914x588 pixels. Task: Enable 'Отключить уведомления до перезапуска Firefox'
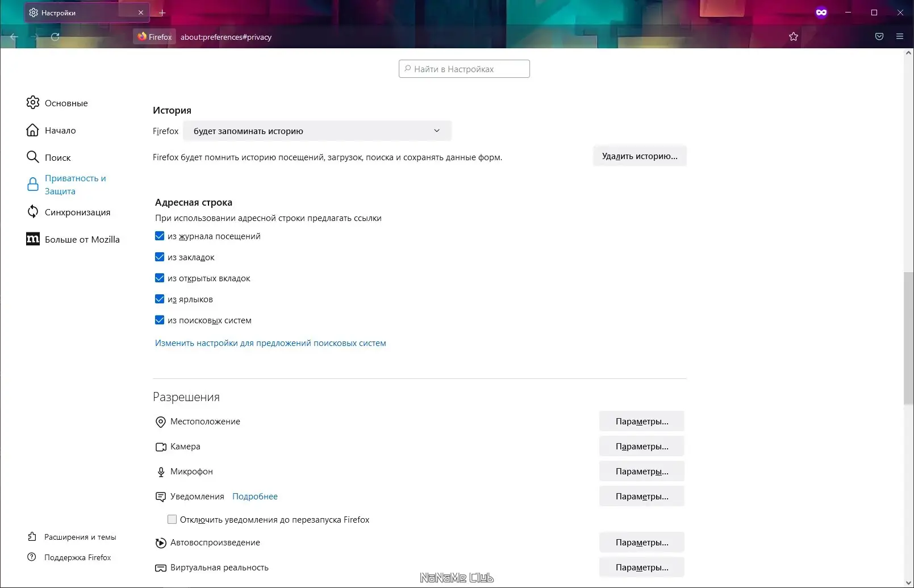[x=172, y=519]
